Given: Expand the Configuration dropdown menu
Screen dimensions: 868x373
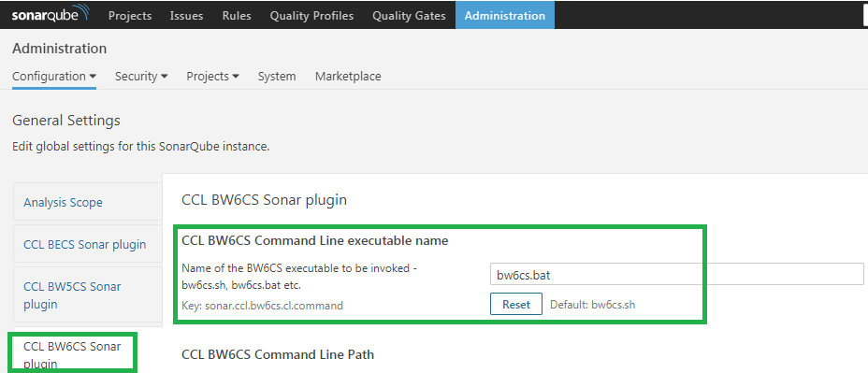Looking at the screenshot, I should pos(54,77).
